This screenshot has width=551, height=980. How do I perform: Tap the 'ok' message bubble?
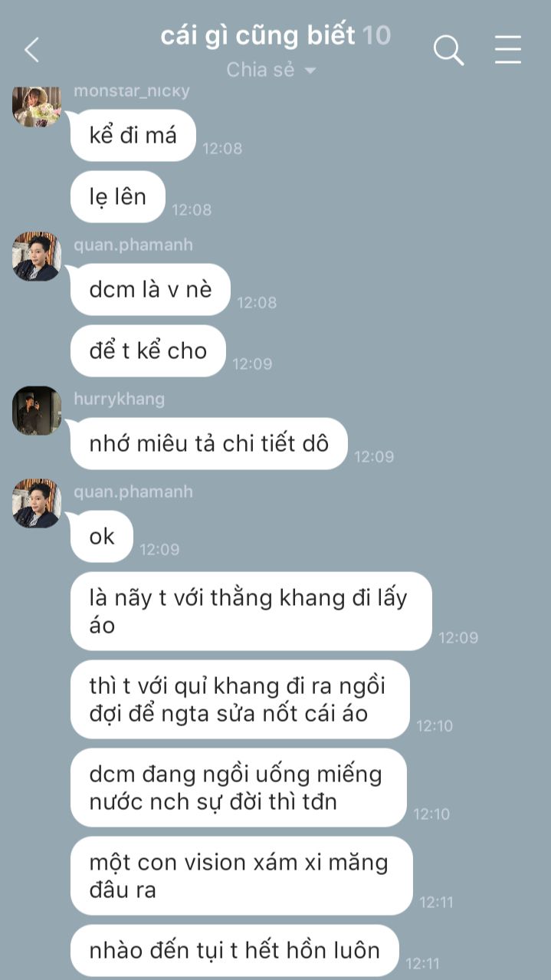(x=102, y=537)
